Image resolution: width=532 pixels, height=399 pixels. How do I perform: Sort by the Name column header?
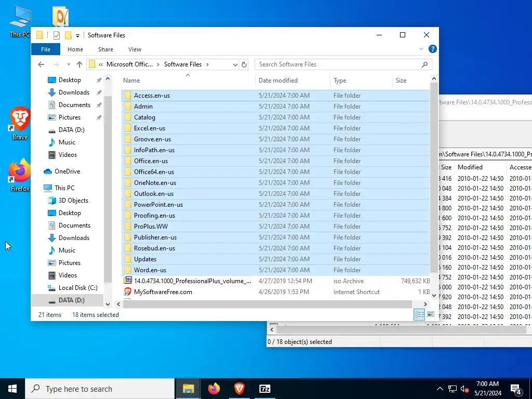tap(188, 81)
